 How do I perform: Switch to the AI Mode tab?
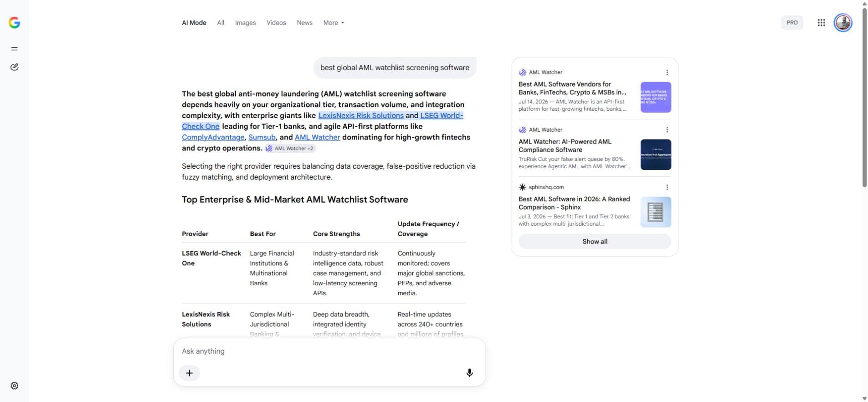tap(194, 23)
